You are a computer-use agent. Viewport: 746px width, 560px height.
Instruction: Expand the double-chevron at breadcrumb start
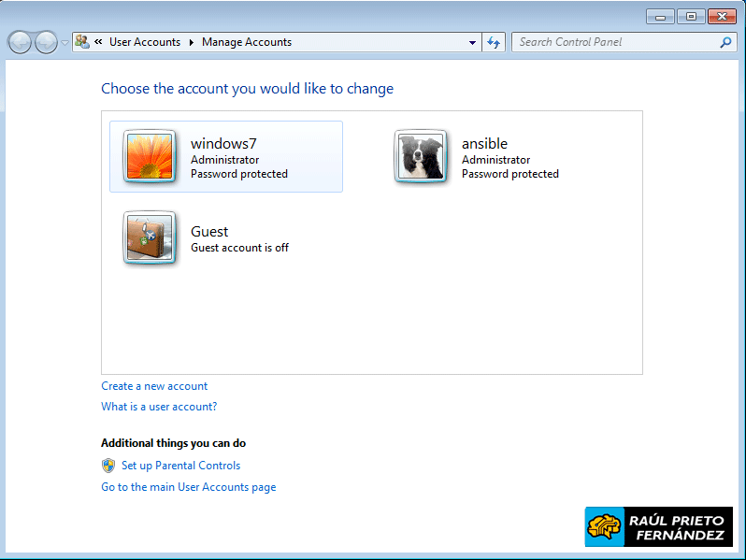[x=98, y=42]
